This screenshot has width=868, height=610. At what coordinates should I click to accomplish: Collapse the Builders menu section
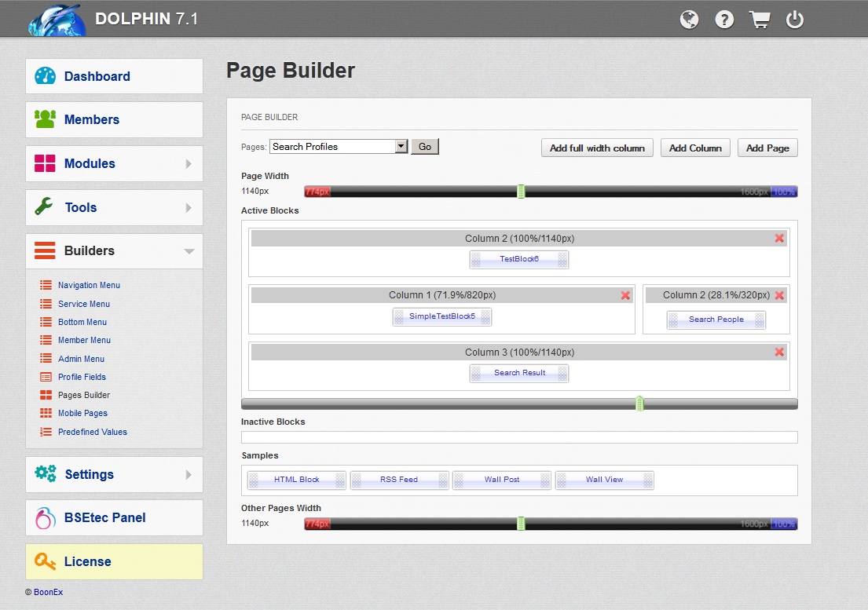pyautogui.click(x=189, y=251)
